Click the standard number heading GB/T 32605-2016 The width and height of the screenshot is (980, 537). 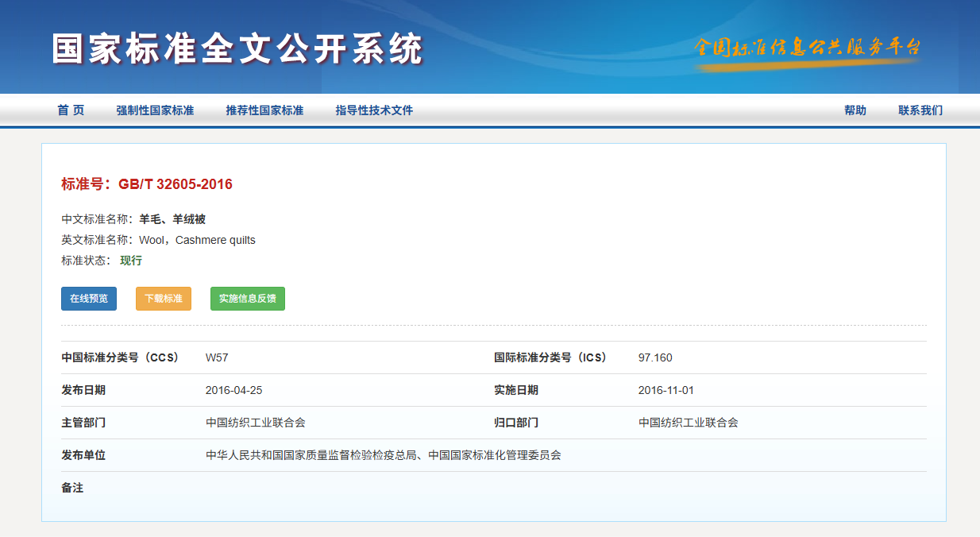tap(175, 184)
